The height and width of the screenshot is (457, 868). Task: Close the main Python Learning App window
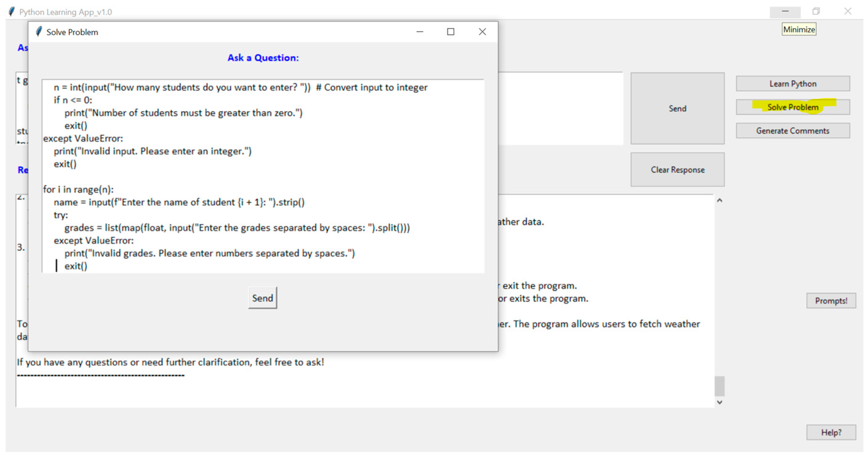coord(847,11)
